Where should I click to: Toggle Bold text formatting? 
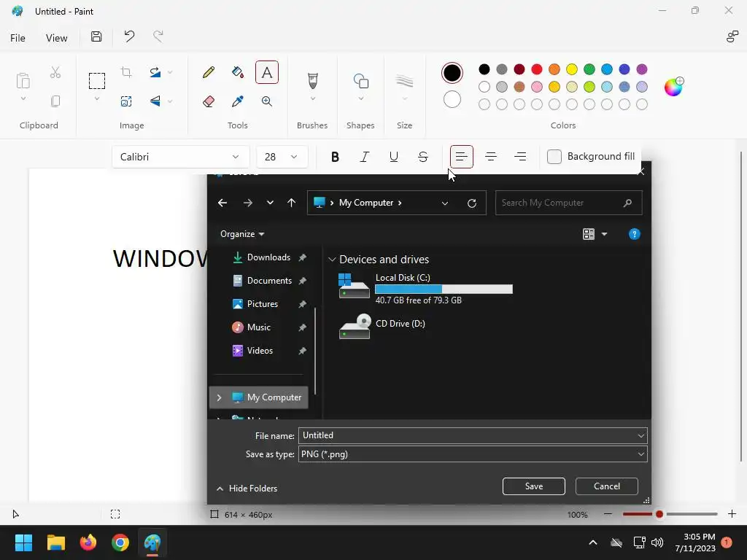tap(335, 157)
